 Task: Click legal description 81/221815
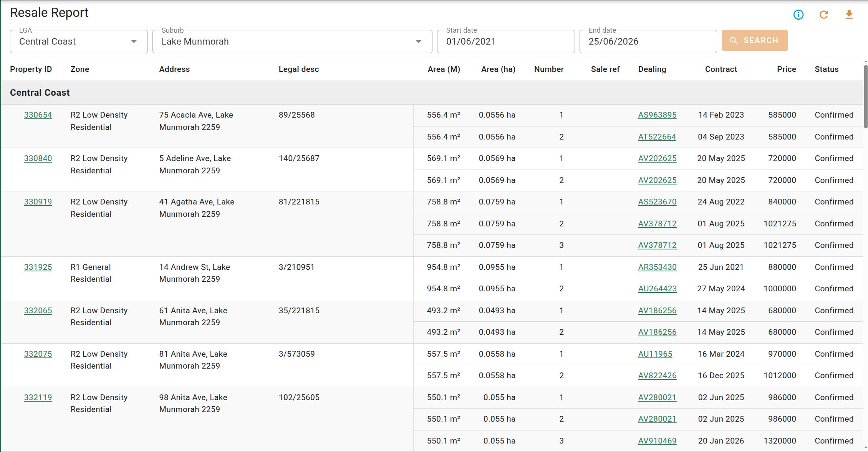[299, 202]
